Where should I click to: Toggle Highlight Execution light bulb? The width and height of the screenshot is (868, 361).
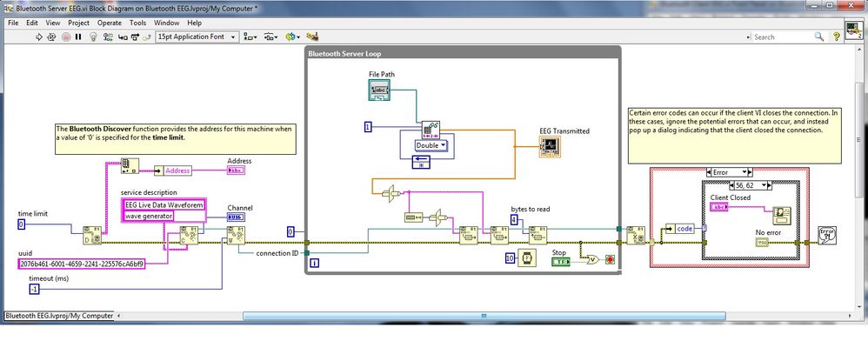94,37
